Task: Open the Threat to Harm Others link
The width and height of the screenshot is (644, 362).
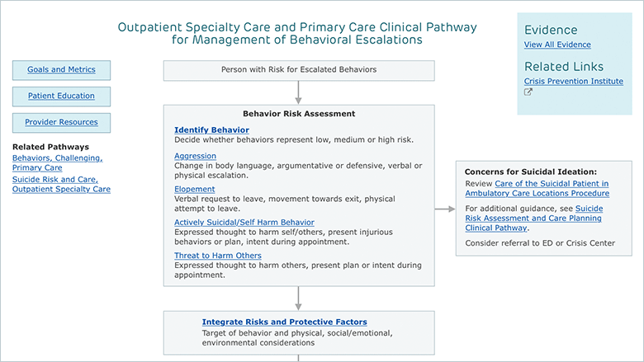Action: point(218,256)
